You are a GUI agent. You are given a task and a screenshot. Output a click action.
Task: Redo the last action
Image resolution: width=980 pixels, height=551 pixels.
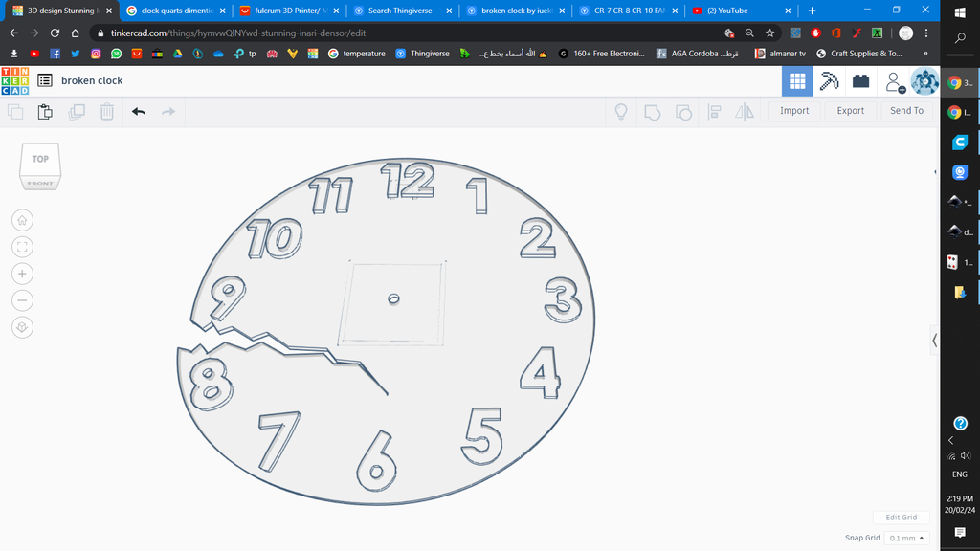[x=168, y=112]
